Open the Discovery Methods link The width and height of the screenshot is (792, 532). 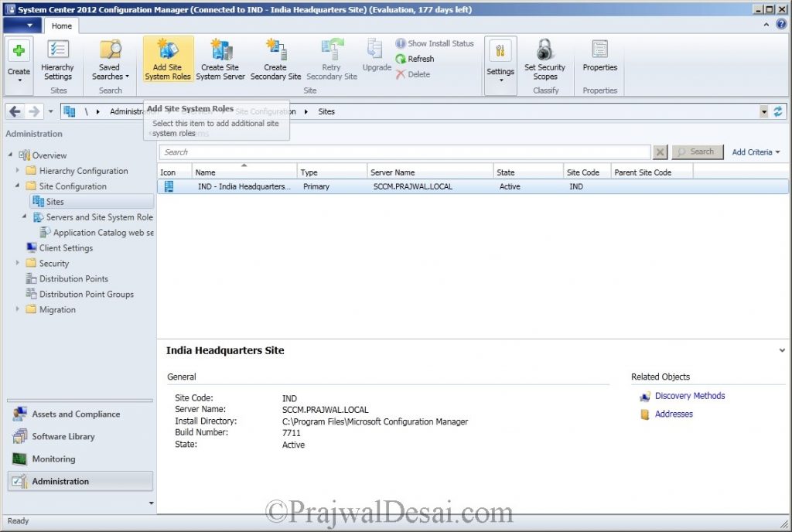click(689, 396)
